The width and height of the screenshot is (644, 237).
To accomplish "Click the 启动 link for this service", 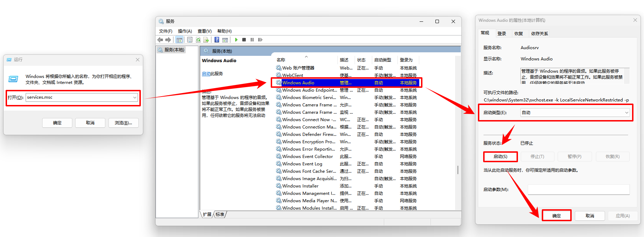I will point(206,74).
